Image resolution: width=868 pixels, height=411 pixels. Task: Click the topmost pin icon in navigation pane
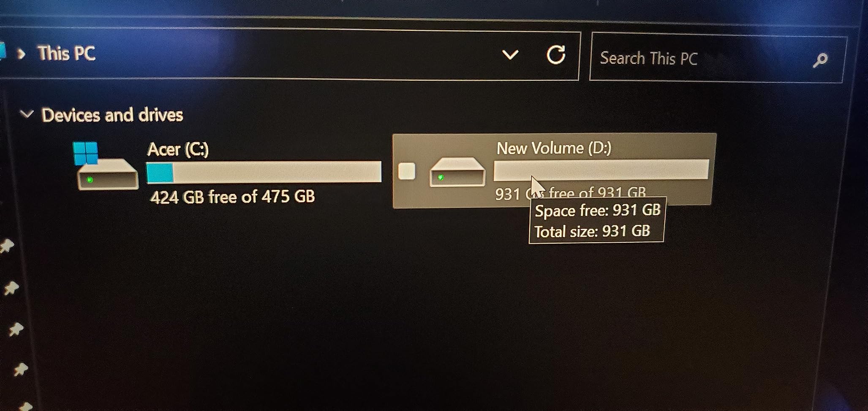point(7,246)
